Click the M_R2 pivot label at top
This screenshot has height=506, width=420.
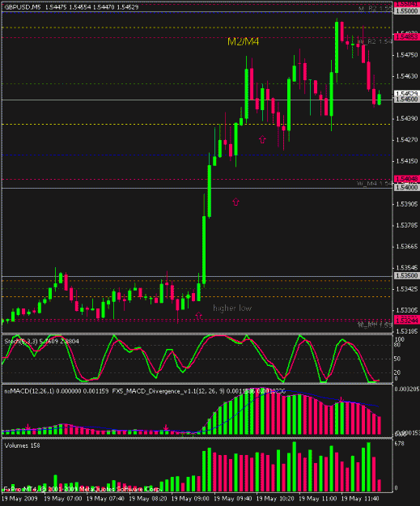pos(375,8)
